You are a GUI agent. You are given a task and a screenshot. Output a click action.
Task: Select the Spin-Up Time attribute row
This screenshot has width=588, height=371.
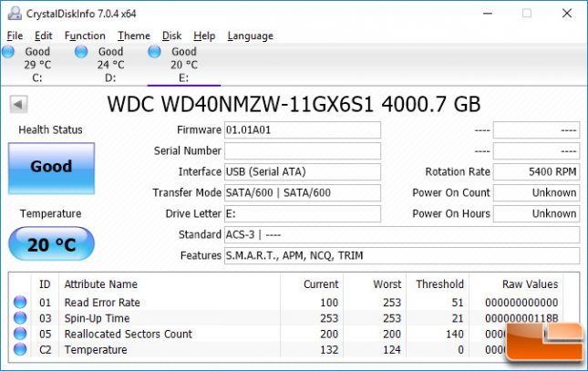[x=285, y=318]
